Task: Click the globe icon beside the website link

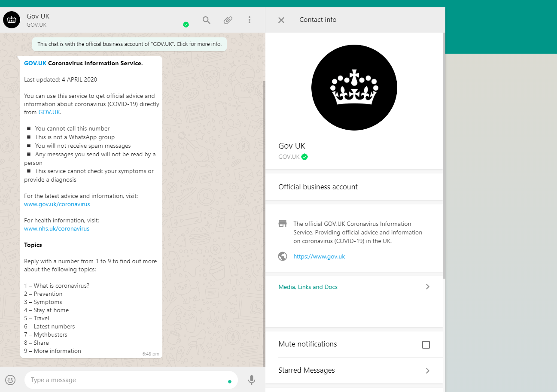Action: click(x=282, y=256)
